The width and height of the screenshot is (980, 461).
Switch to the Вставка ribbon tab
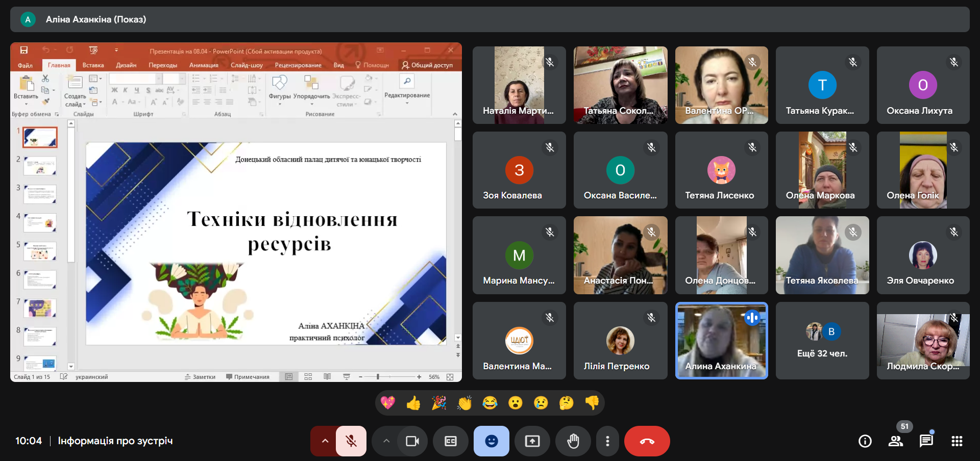(93, 65)
